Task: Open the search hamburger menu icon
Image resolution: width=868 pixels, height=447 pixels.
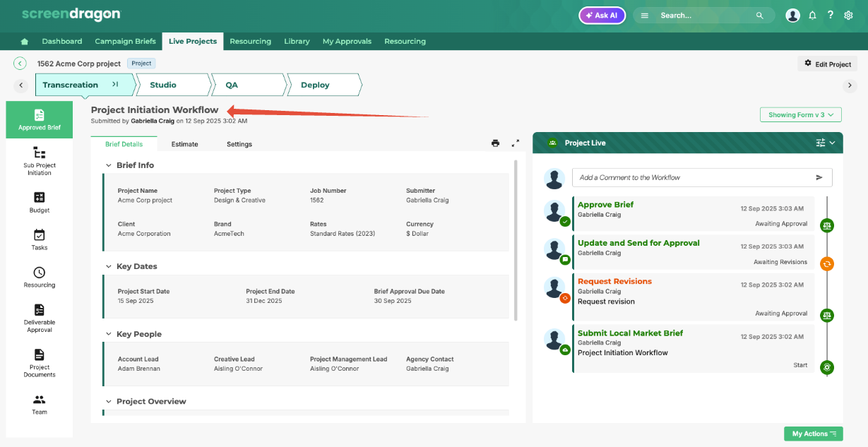Action: 645,16
